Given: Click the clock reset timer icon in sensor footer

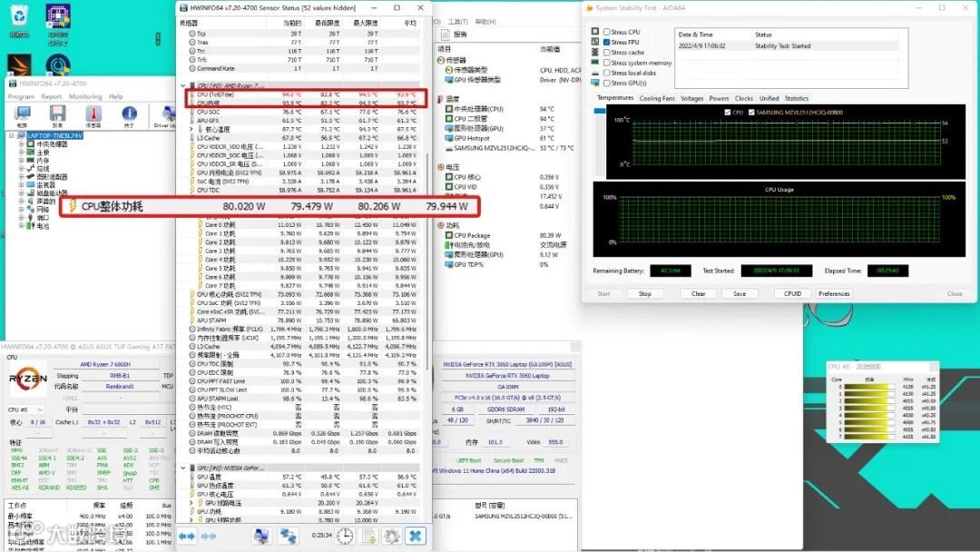Looking at the screenshot, I should click(x=345, y=536).
